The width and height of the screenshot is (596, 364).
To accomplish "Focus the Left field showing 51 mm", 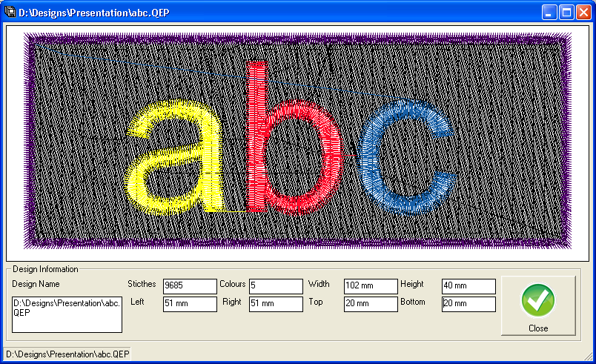I will 190,304.
